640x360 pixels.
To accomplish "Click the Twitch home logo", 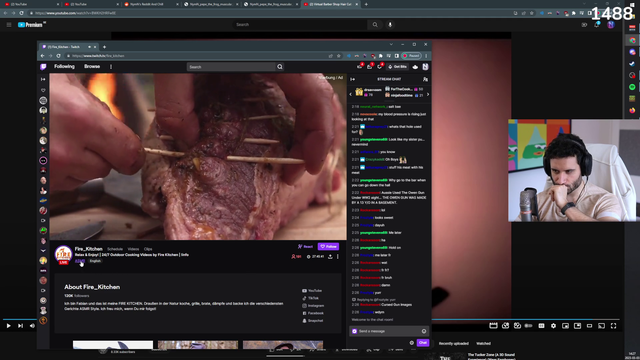I will pos(43,67).
